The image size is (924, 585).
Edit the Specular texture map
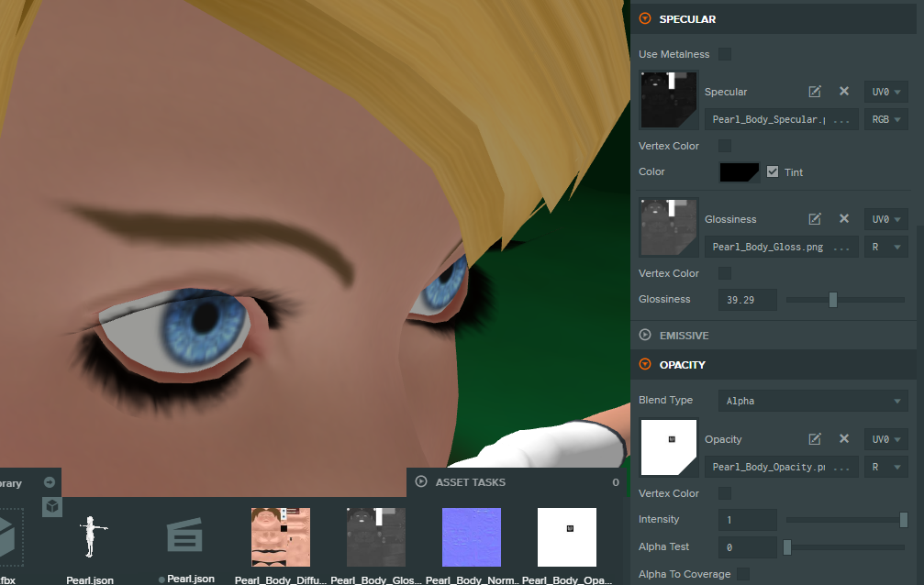point(815,92)
